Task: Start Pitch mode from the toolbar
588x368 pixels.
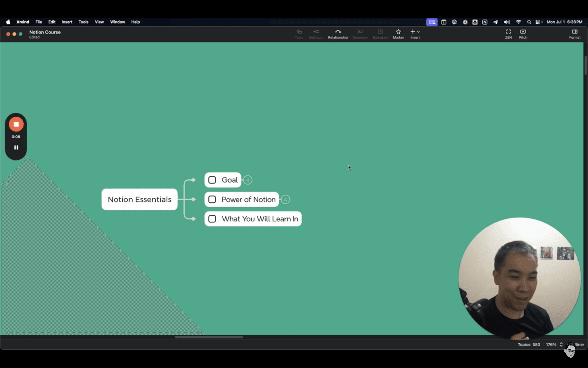Action: 523,34
